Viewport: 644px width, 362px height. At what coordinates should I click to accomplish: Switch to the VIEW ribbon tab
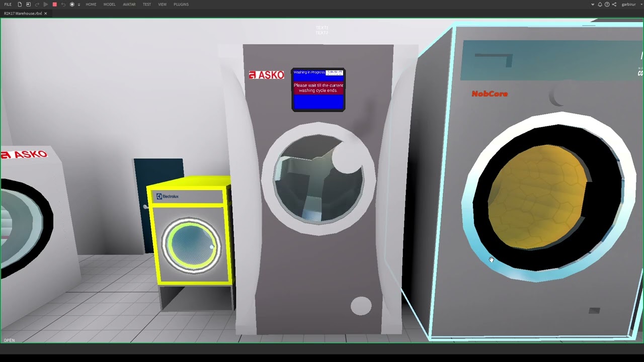coord(163,5)
